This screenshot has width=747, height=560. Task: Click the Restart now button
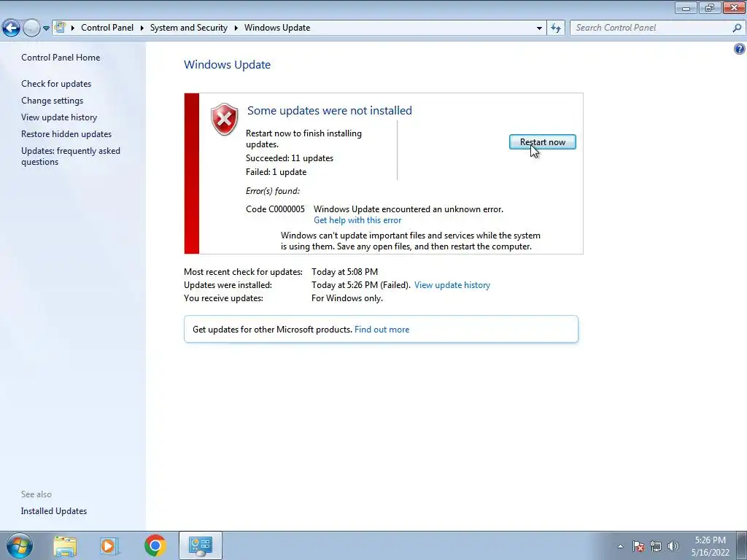(542, 142)
